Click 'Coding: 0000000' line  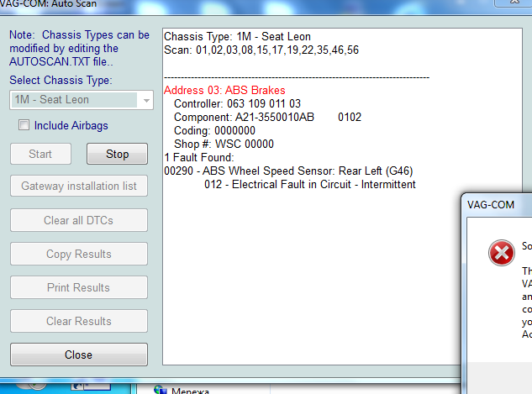point(214,130)
